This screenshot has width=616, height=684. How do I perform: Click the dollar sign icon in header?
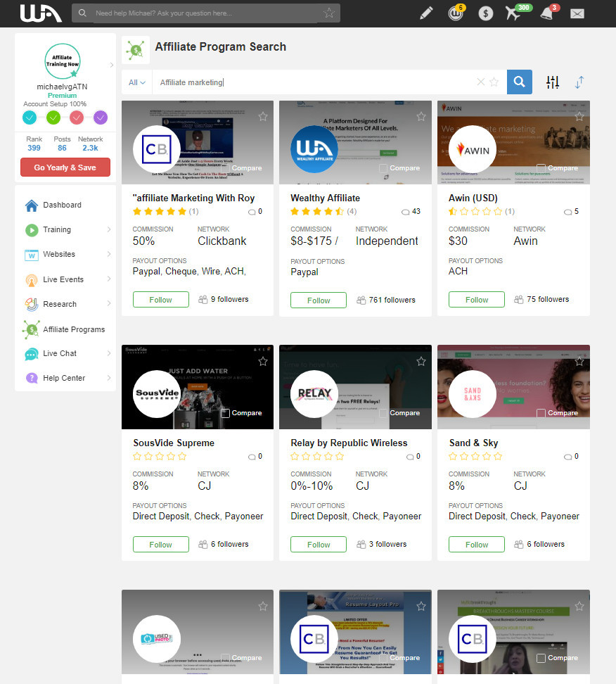pyautogui.click(x=485, y=13)
